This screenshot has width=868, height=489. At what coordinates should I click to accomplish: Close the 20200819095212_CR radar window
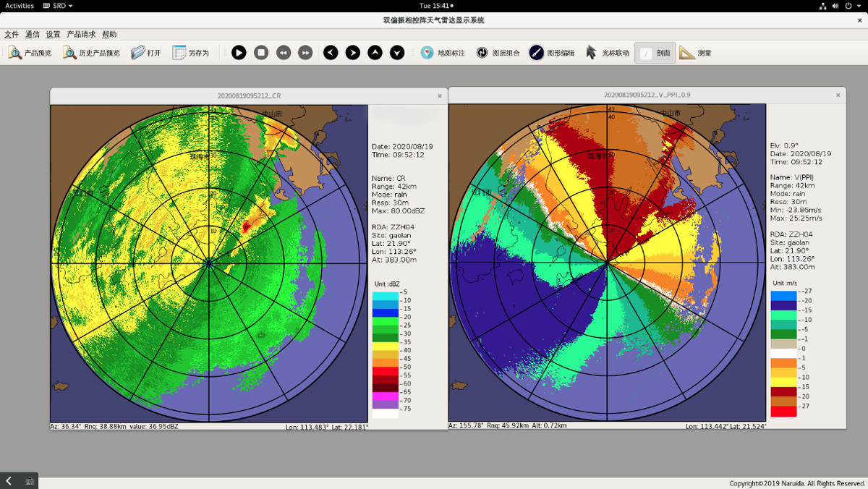pos(440,95)
